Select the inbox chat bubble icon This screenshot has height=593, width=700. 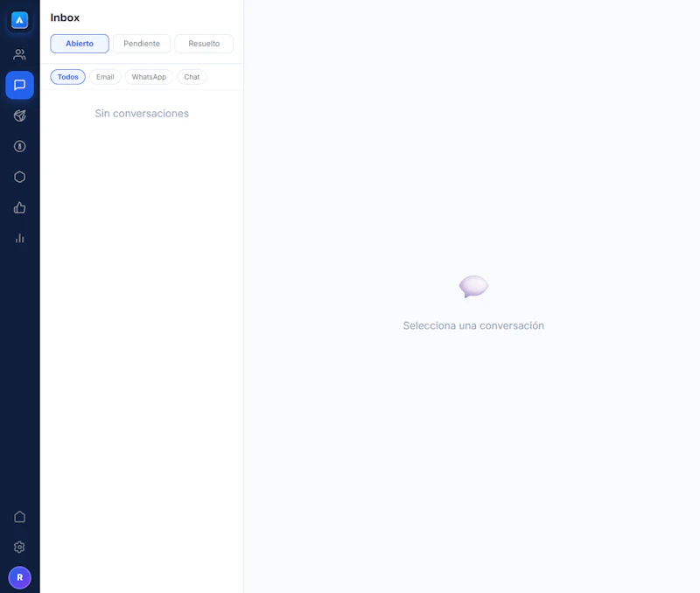pyautogui.click(x=19, y=85)
